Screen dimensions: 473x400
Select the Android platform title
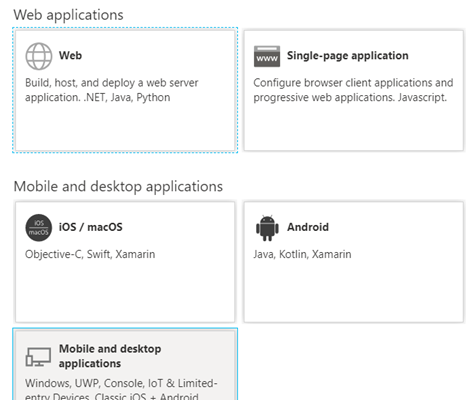tap(308, 227)
